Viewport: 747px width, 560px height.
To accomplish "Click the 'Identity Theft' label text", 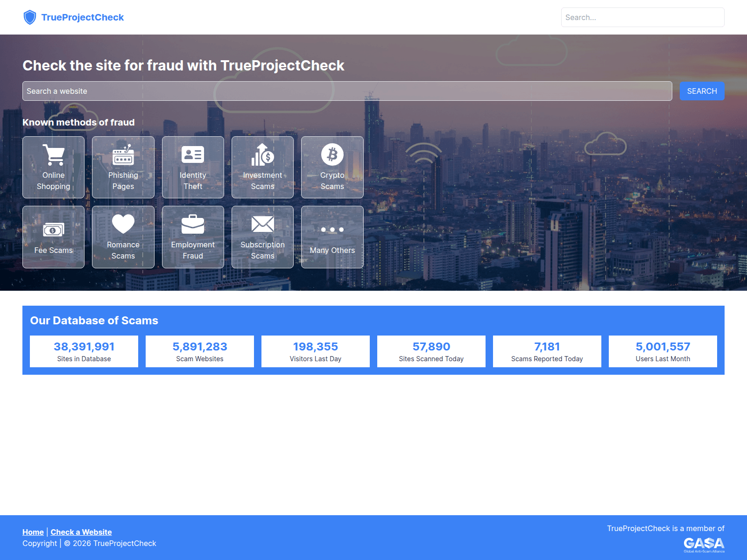I will pos(193,181).
